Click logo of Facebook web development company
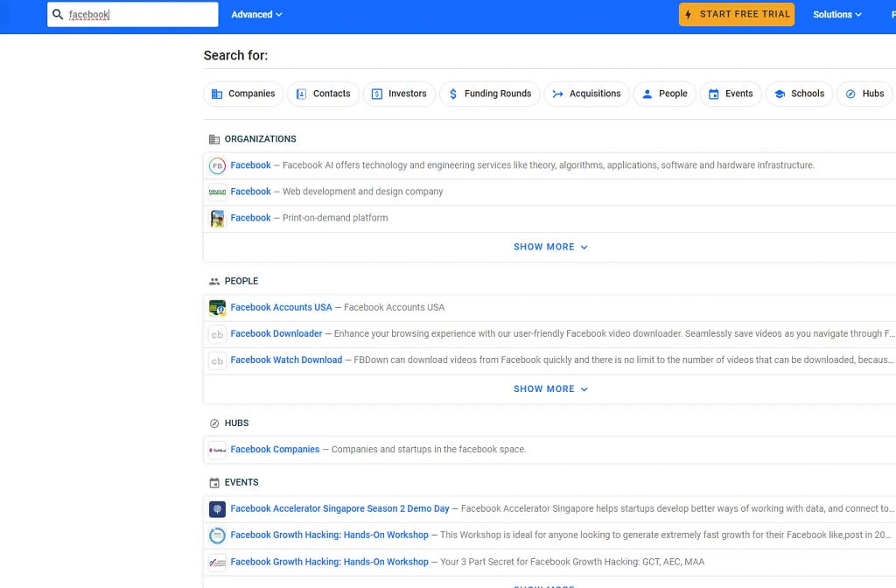The width and height of the screenshot is (896, 588). click(x=217, y=192)
